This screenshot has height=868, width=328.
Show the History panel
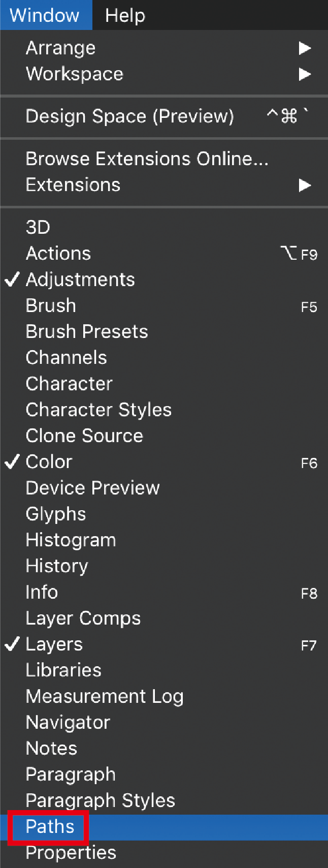point(57,566)
